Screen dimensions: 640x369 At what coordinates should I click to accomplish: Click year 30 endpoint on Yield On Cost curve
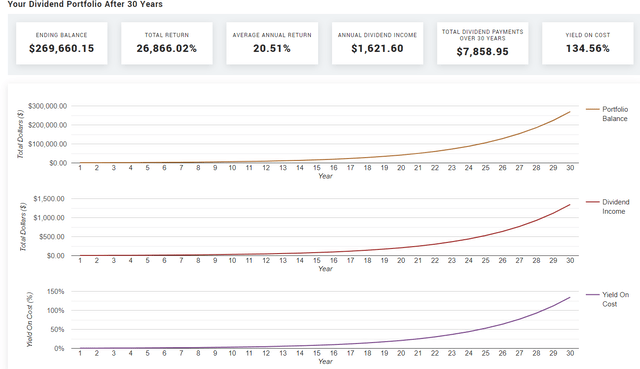(x=570, y=297)
